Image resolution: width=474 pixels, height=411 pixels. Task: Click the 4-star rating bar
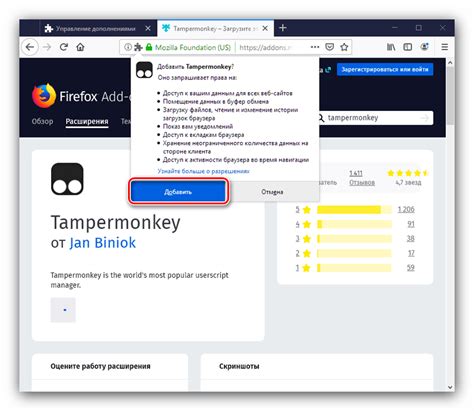(x=354, y=224)
